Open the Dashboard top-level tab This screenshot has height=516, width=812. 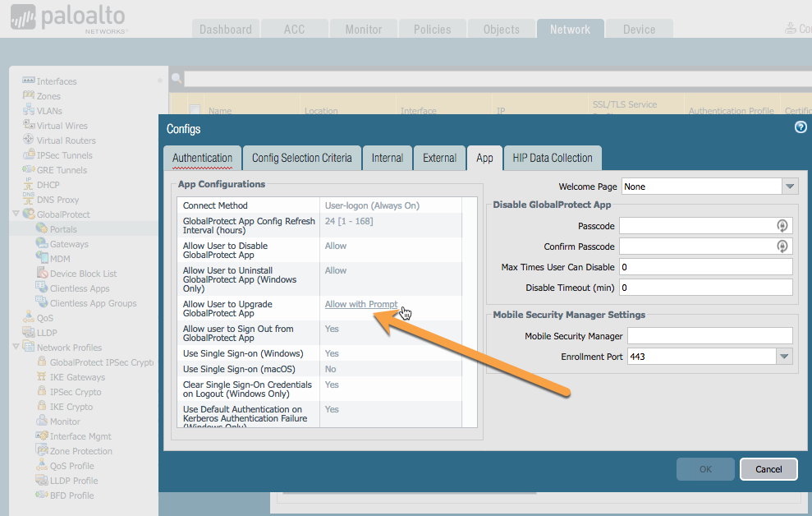click(225, 29)
